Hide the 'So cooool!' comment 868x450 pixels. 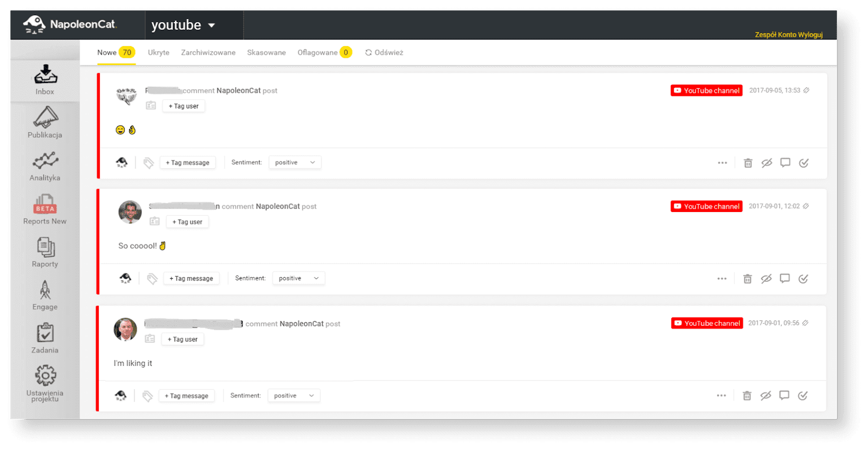[766, 279]
